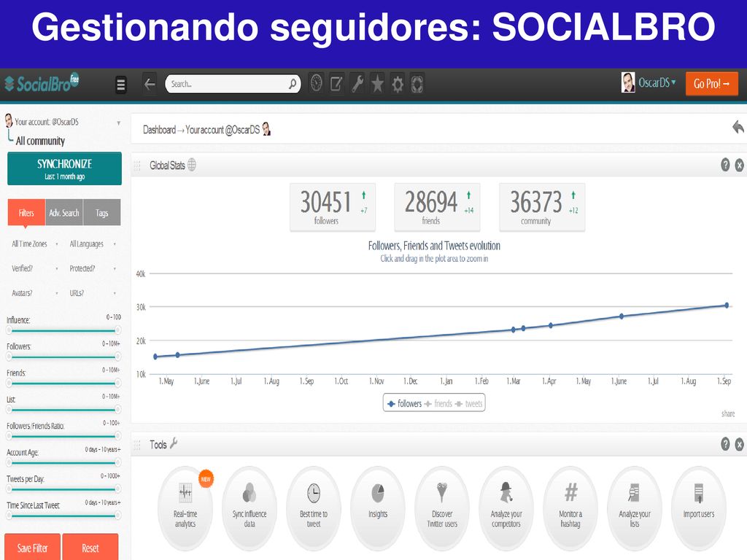
Task: Click the lifebuoy help icon
Action: tap(417, 84)
